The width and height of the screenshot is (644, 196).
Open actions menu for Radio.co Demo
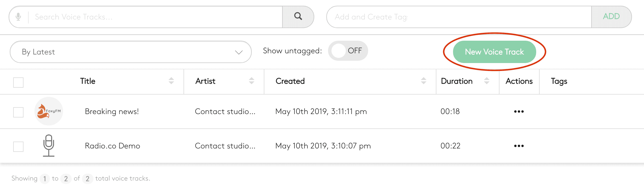pos(519,146)
